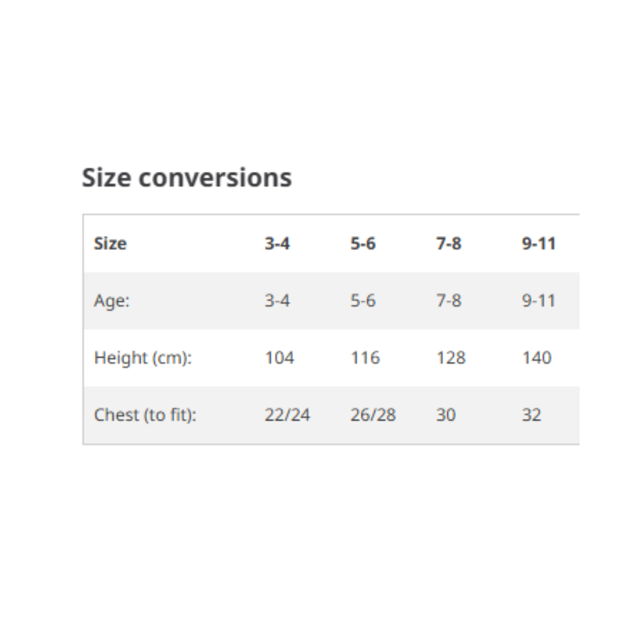Image resolution: width=644 pixels, height=644 pixels.
Task: Click the 3-4 size column header
Action: click(277, 243)
